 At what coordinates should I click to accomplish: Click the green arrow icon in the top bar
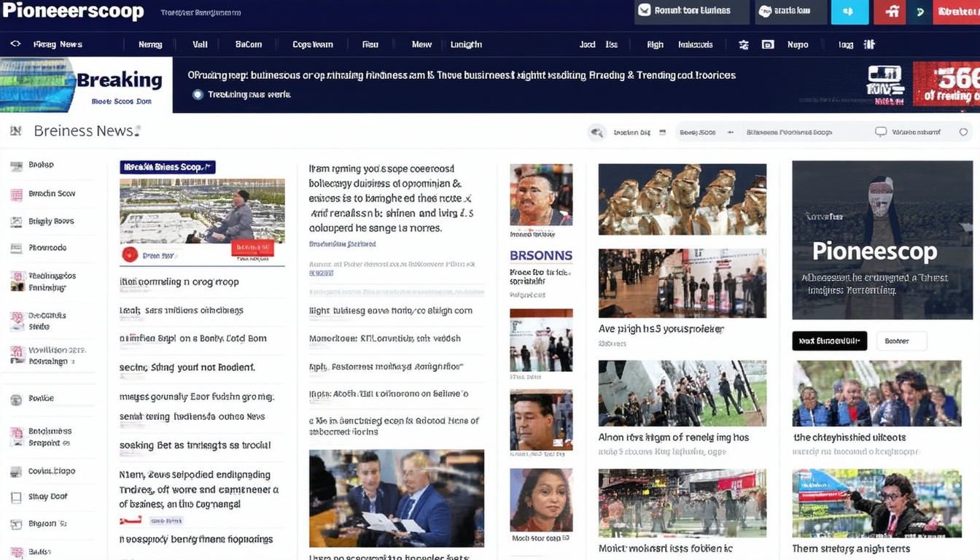coord(920,12)
